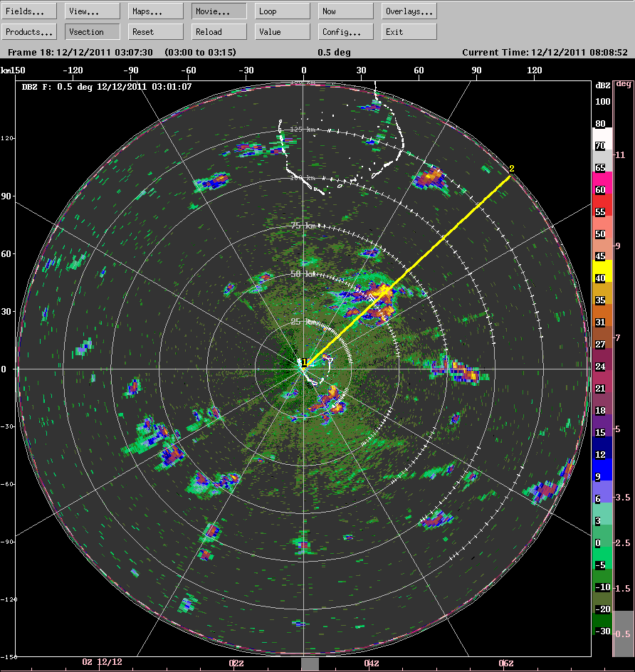
Task: Click the 06Z mark on time axis
Action: (506, 663)
